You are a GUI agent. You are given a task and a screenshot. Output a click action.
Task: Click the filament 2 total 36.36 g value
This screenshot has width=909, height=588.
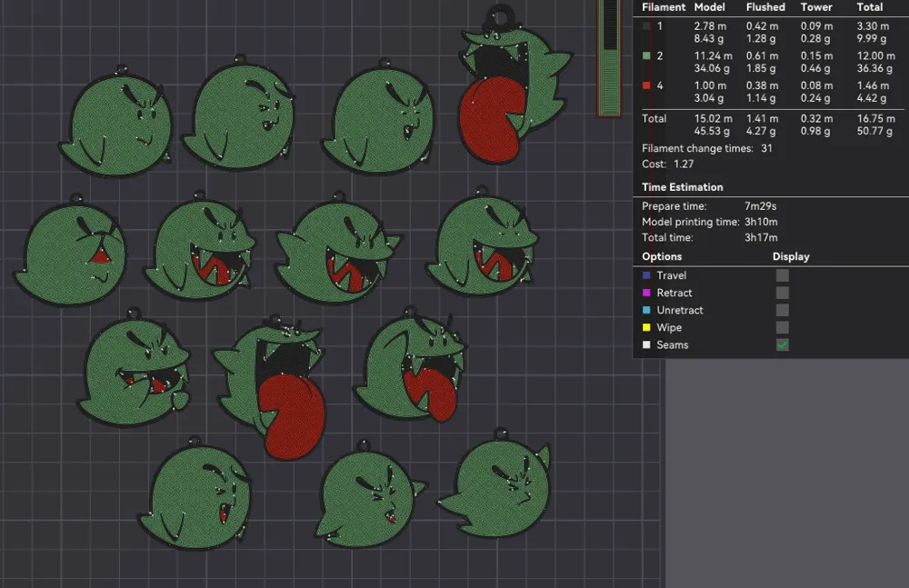click(x=874, y=68)
